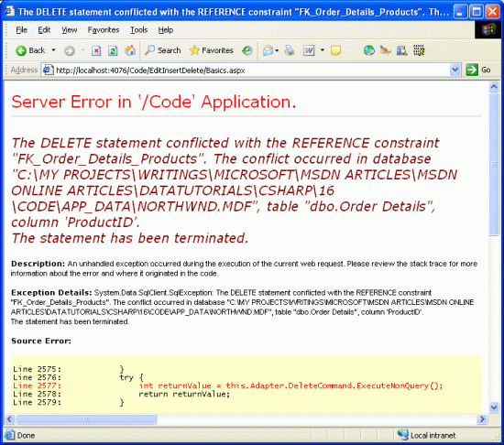Click the red 'Line 2577:' source line
The image size is (504, 445).
[x=228, y=385]
